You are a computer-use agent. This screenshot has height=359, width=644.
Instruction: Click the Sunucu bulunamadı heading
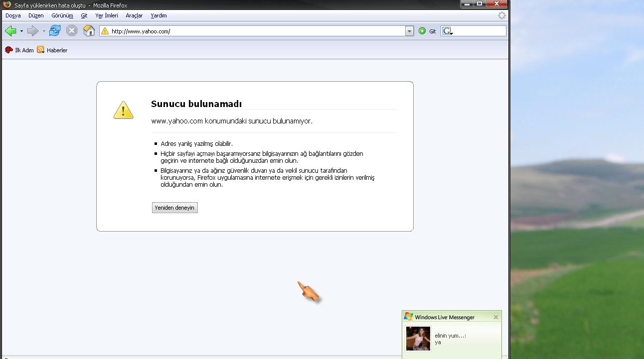pos(196,104)
